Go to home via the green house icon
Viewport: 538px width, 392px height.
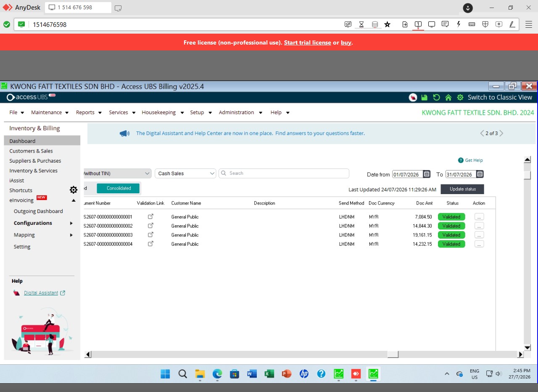[x=448, y=97]
